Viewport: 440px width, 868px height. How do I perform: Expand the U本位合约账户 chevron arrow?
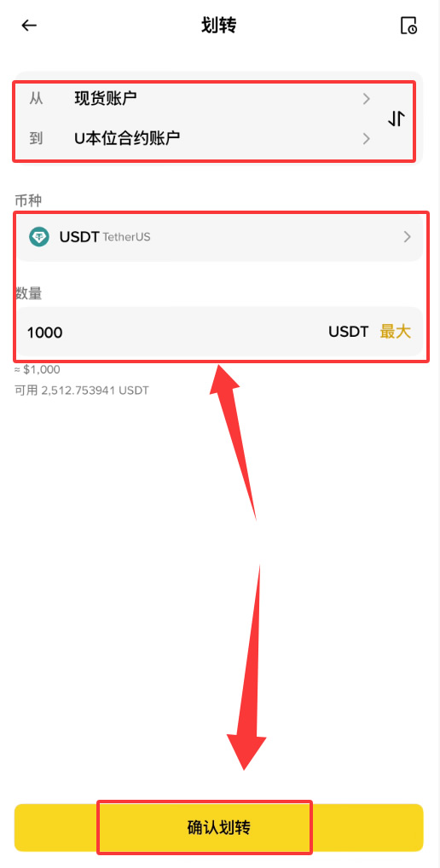coord(366,138)
